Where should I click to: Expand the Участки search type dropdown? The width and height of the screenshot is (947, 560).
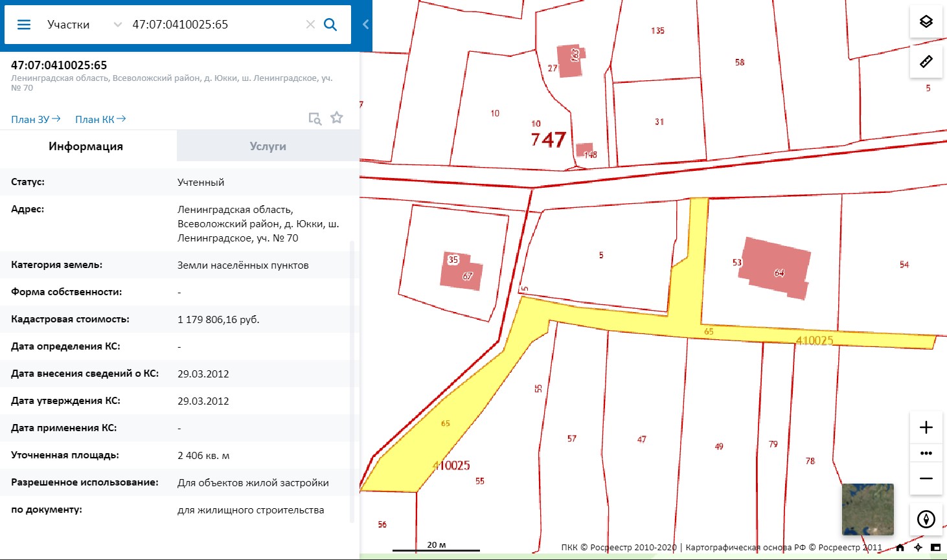pyautogui.click(x=117, y=25)
